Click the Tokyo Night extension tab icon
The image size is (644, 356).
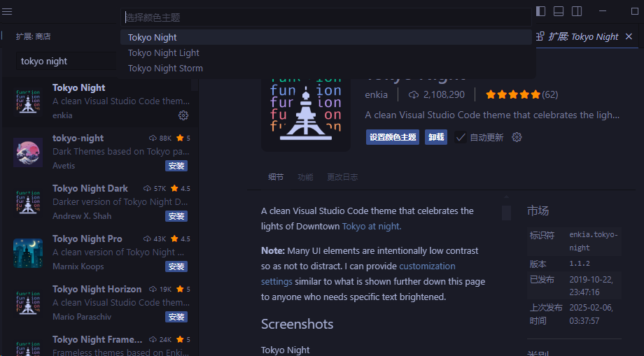541,36
